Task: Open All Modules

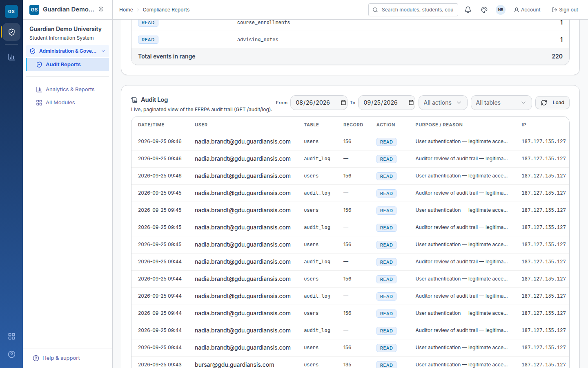Action: (x=60, y=103)
